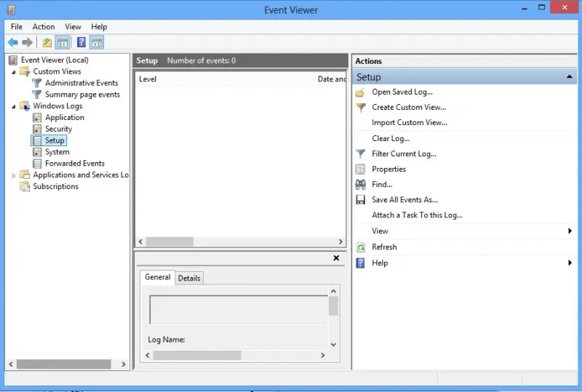The image size is (582, 392).
Task: Click the Help question mark toolbar icon
Action: tap(81, 43)
